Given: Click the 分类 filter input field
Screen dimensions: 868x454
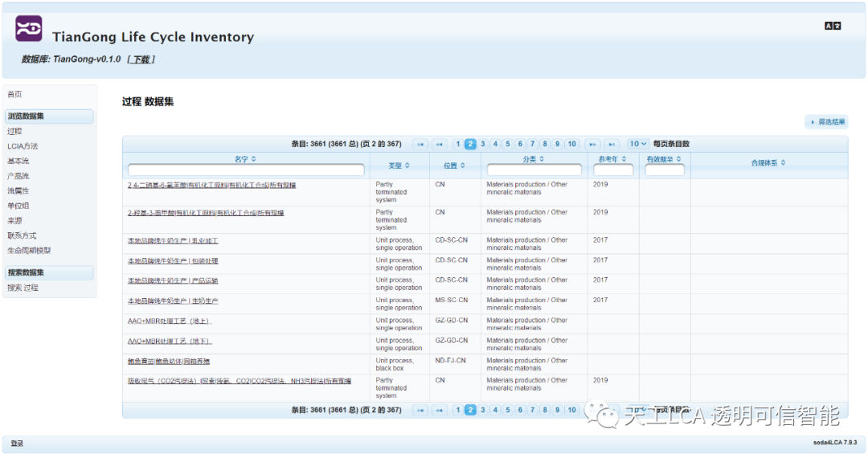Looking at the screenshot, I should tap(534, 170).
